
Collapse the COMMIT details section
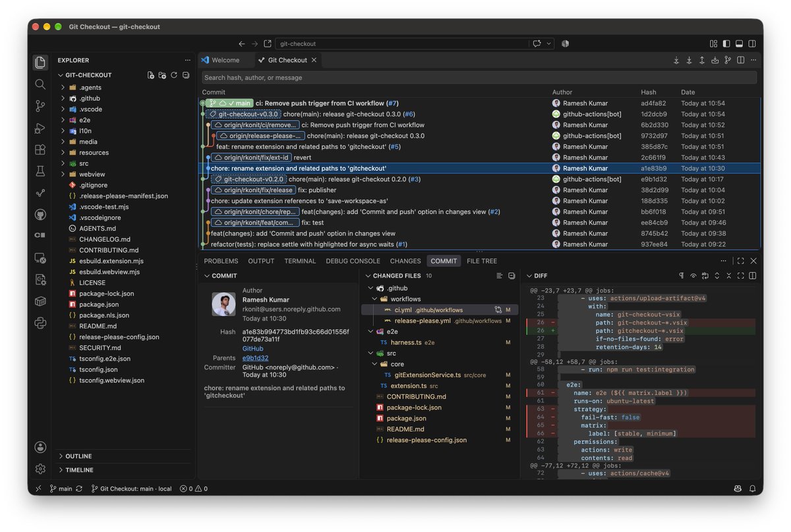tap(206, 276)
